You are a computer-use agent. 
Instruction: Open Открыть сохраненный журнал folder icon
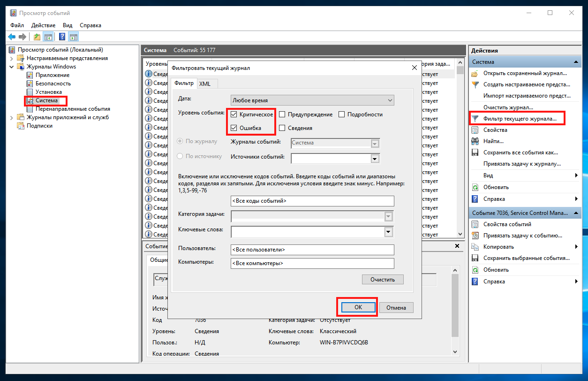(x=475, y=73)
